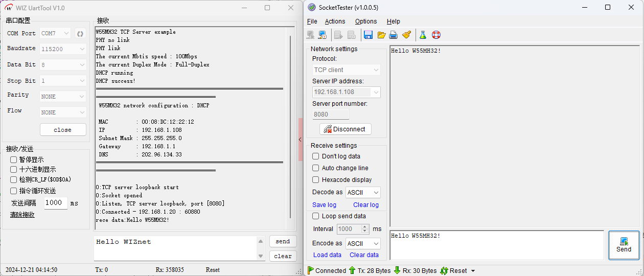Click the broom clear icon in toolbar

click(x=406, y=35)
